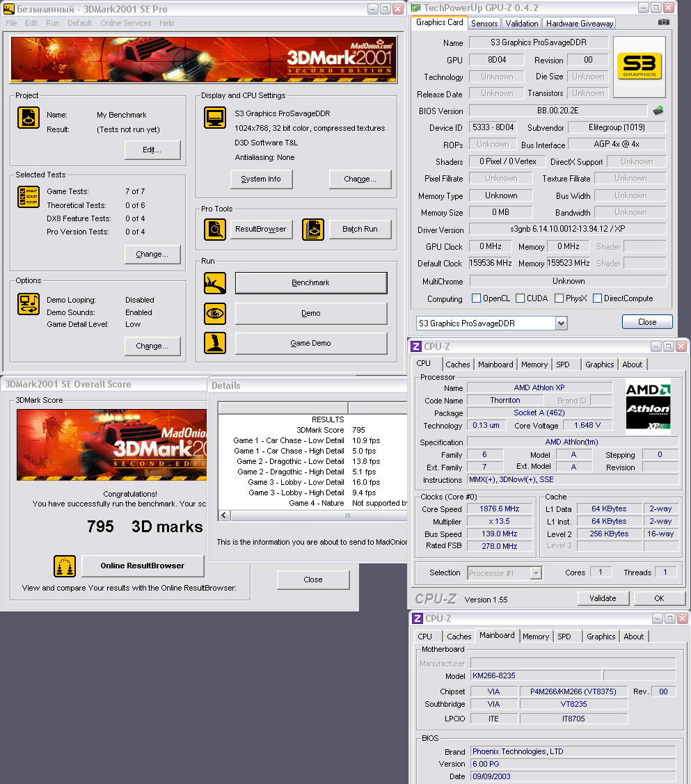Open the Online Services menu
The image size is (691, 784).
[x=125, y=23]
